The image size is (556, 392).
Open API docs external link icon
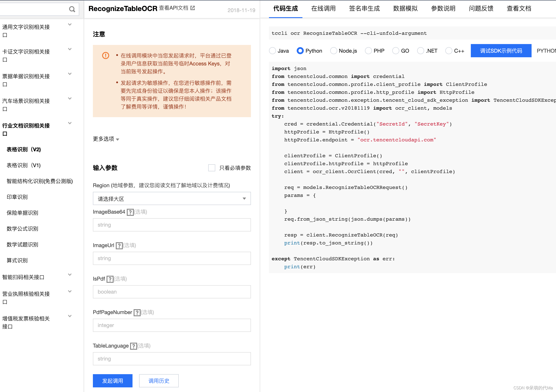point(193,8)
